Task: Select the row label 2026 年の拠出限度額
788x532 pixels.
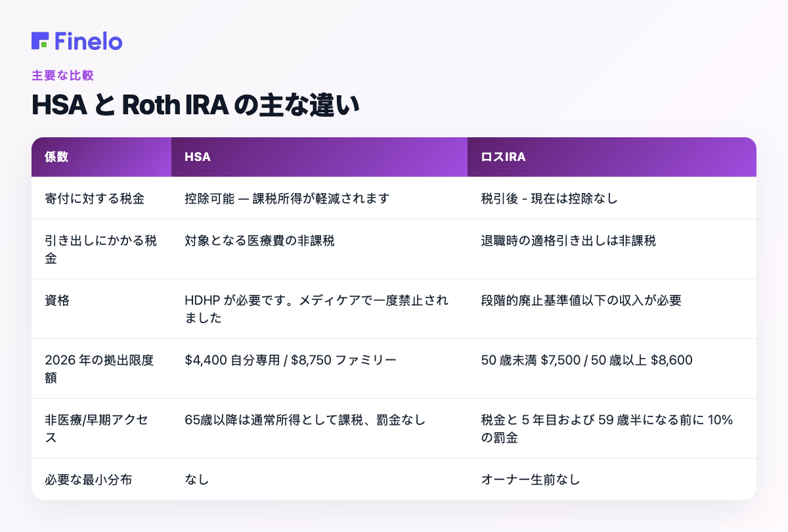Action: click(x=99, y=368)
